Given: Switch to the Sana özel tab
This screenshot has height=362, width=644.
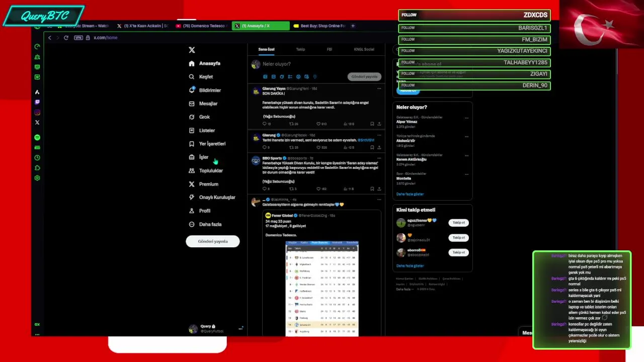Looking at the screenshot, I should 266,49.
